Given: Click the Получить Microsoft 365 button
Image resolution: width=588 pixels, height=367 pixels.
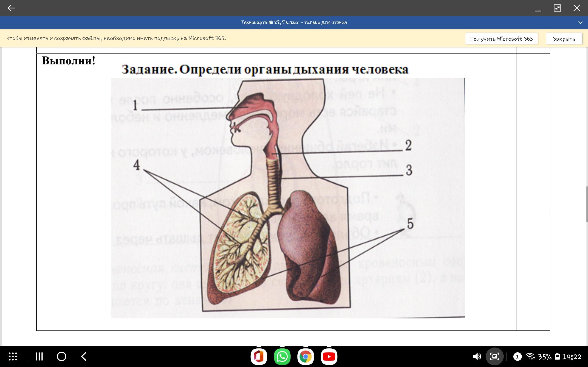Looking at the screenshot, I should (501, 39).
